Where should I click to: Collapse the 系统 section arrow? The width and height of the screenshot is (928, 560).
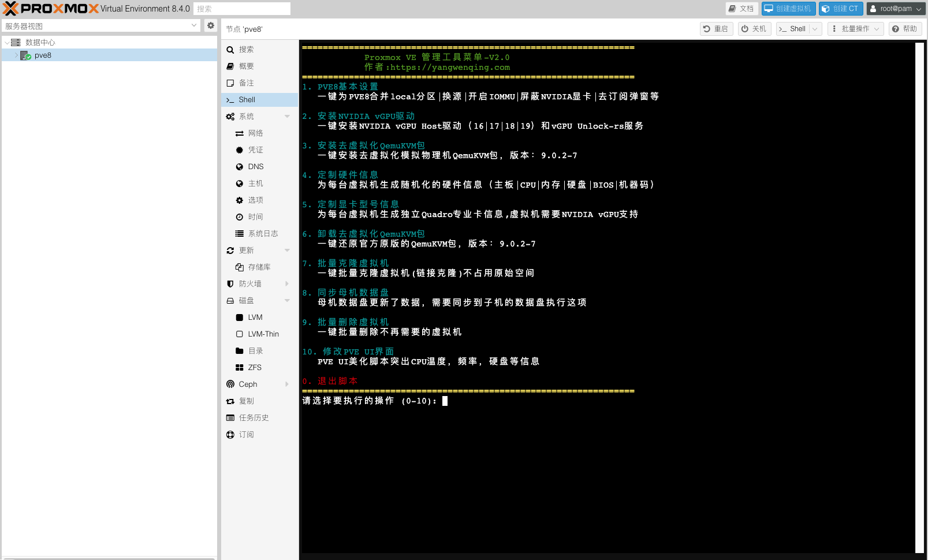[287, 117]
